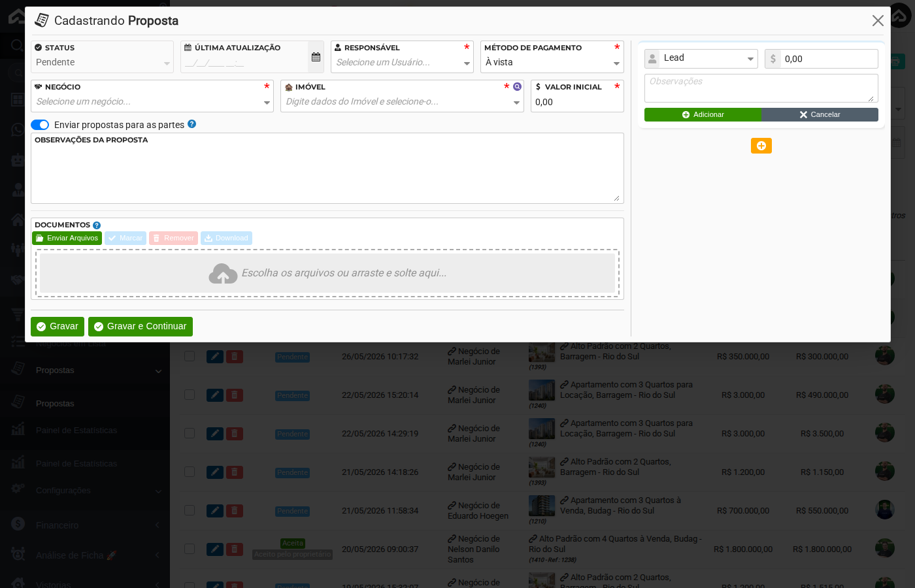Image resolution: width=915 pixels, height=588 pixels.
Task: Click the green Adicionar button
Action: (x=703, y=114)
